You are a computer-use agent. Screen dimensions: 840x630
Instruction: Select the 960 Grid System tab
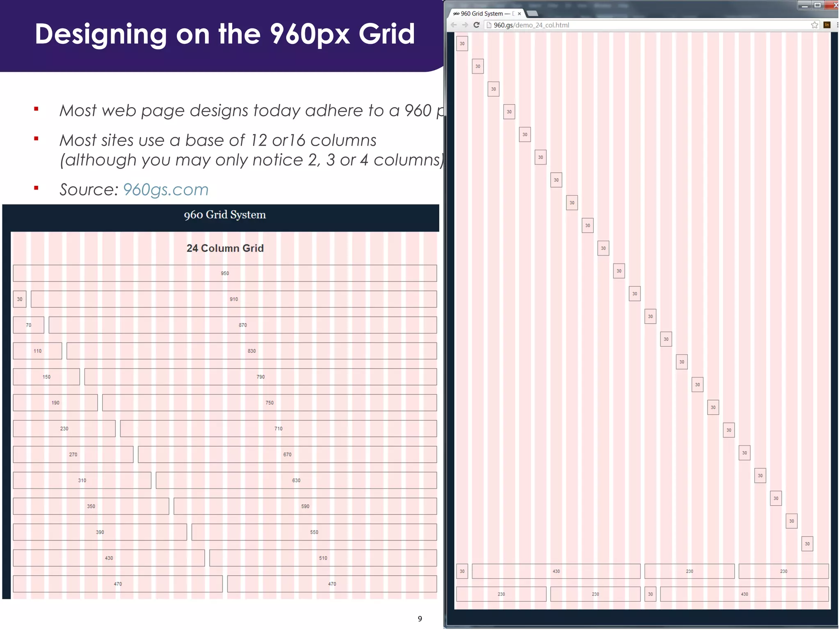point(487,14)
